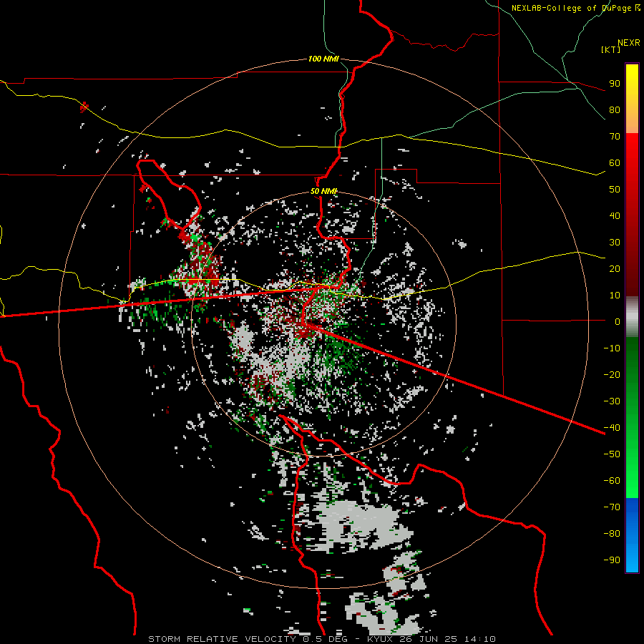Pick the blue segment of the color bar
Viewport: 644px width, 644px height.
[x=632, y=535]
